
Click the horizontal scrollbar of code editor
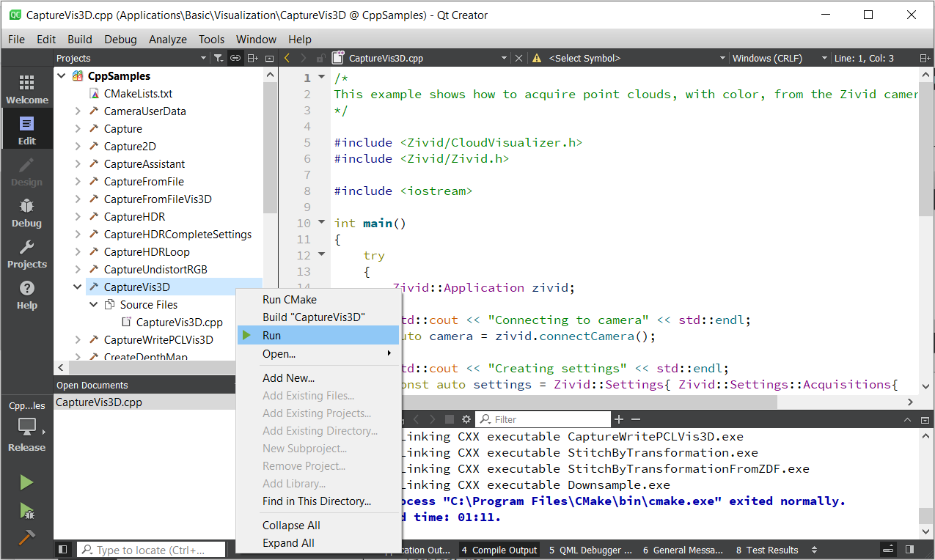[x=587, y=402]
